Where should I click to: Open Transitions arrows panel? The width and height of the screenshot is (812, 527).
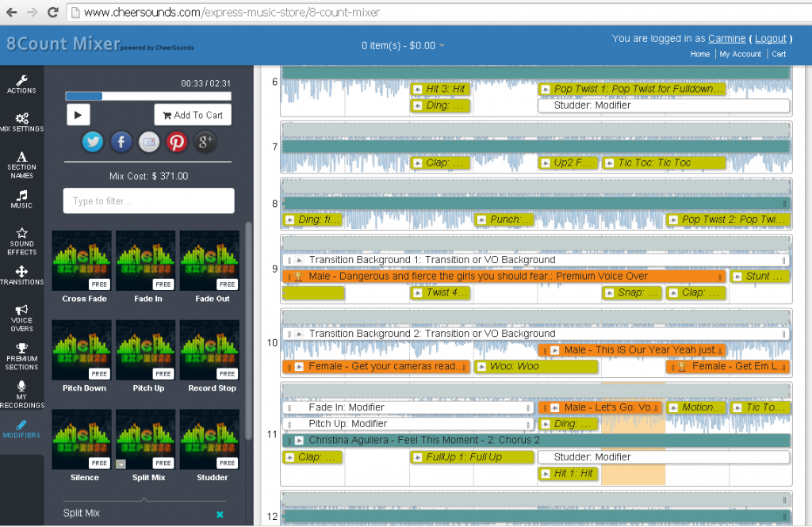coord(21,276)
